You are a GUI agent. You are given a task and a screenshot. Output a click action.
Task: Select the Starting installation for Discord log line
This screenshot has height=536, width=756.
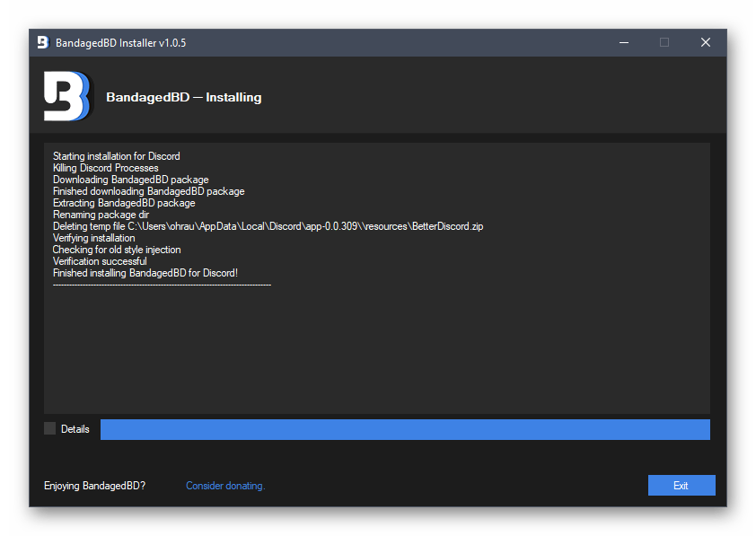pyautogui.click(x=116, y=156)
